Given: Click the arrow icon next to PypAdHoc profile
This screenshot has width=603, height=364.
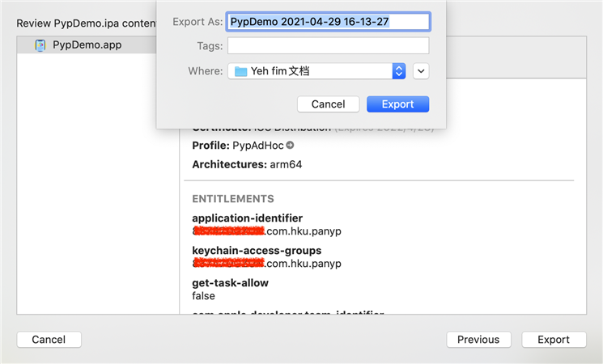Looking at the screenshot, I should coord(290,146).
